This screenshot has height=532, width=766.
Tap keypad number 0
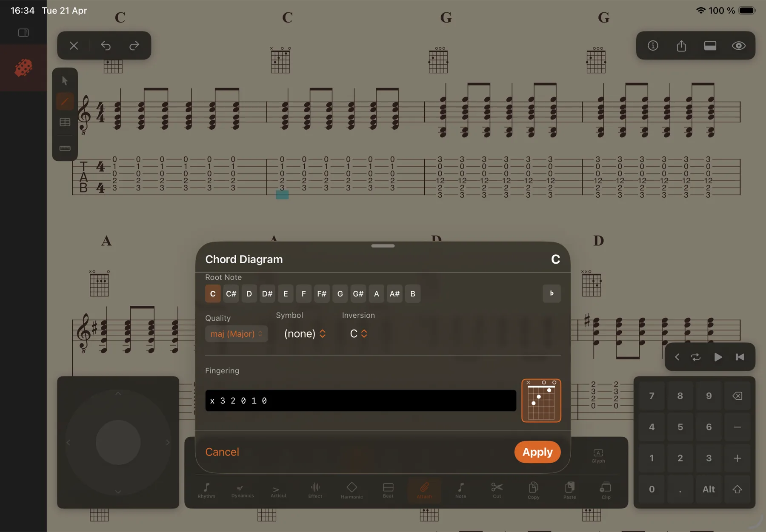pyautogui.click(x=652, y=489)
